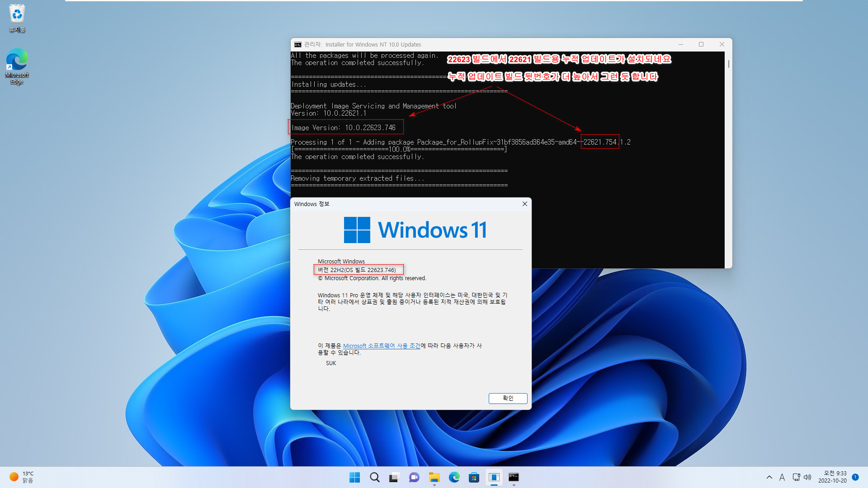The width and height of the screenshot is (868, 488).
Task: Click the Microsoft Corporation copyright line
Action: tap(372, 278)
